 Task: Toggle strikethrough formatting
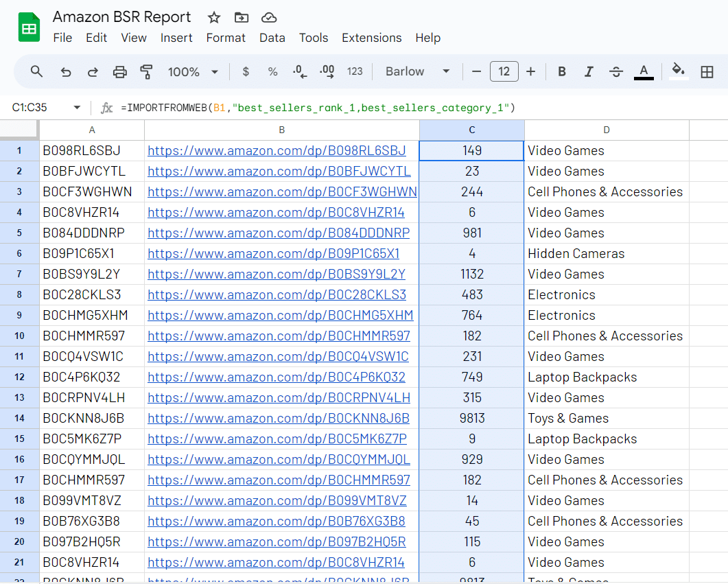pos(616,71)
